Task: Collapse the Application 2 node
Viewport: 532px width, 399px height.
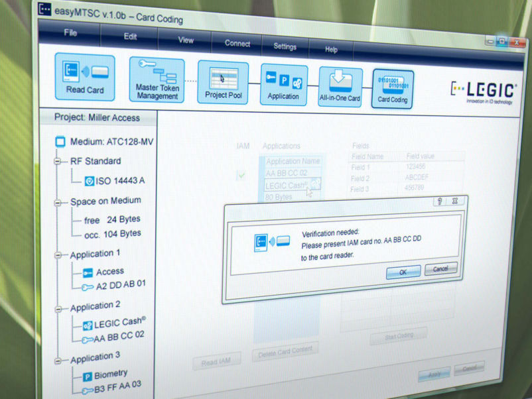Action: click(58, 309)
